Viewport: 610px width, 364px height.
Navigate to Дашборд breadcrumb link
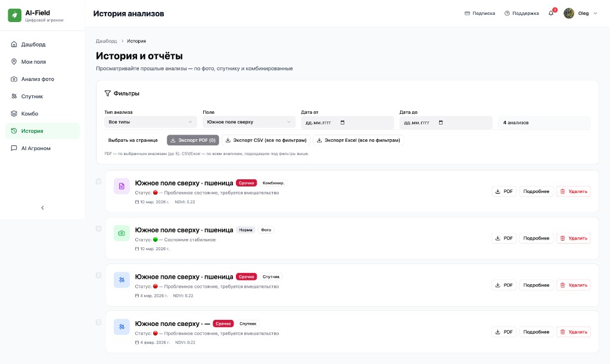[x=107, y=41]
